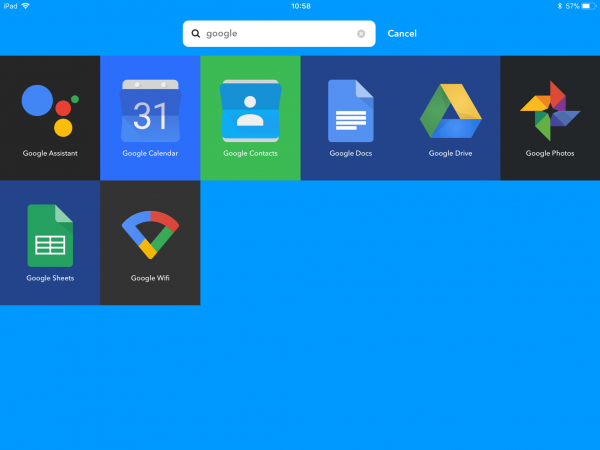Tap the Bluetooth status bar icon
The image size is (600, 450).
[559, 6]
